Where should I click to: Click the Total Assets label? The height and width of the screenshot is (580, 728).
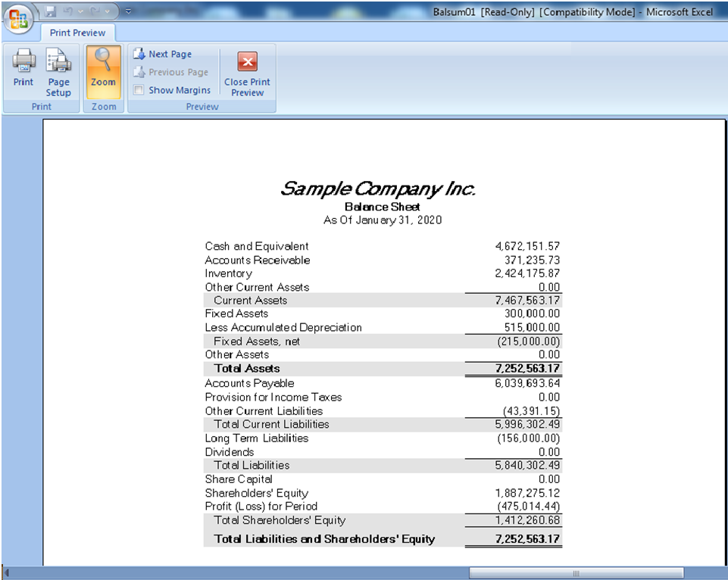(247, 369)
